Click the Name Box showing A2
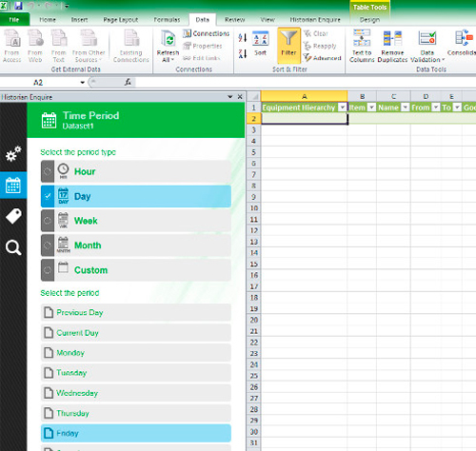The width and height of the screenshot is (476, 451). pos(39,83)
